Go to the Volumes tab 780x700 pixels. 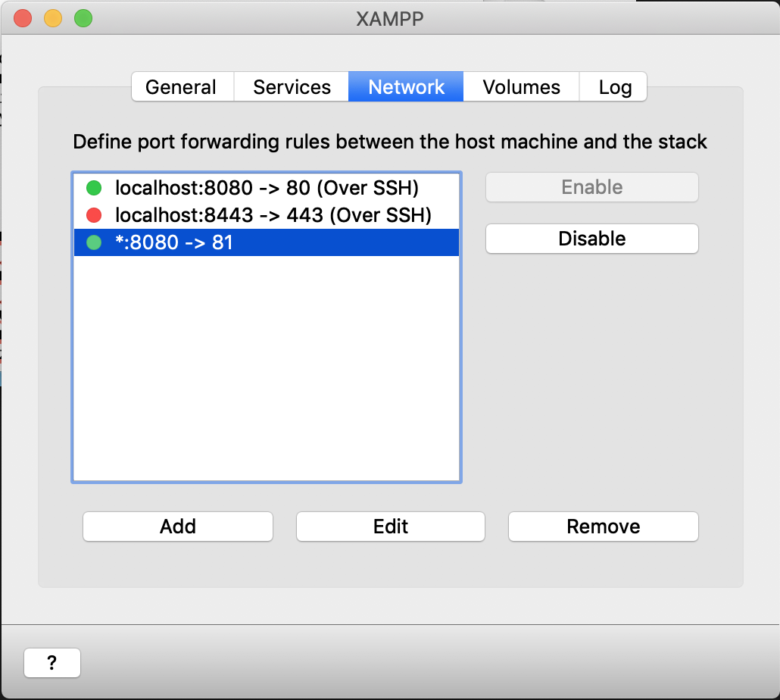coord(521,87)
